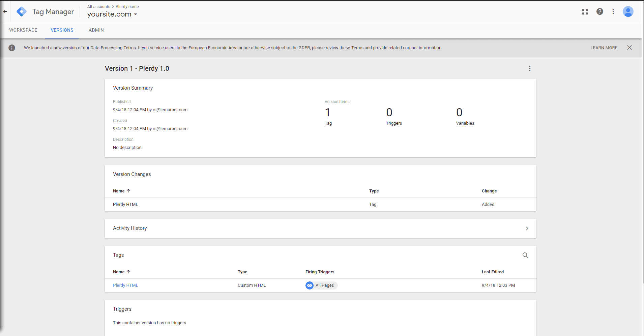Click the Type column header in Tags table
The image size is (644, 336).
[242, 272]
